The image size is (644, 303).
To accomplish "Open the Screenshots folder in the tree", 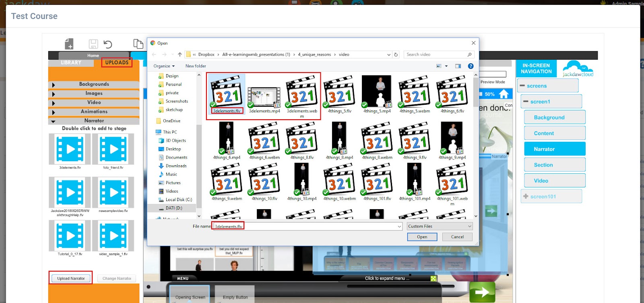I will click(x=177, y=101).
